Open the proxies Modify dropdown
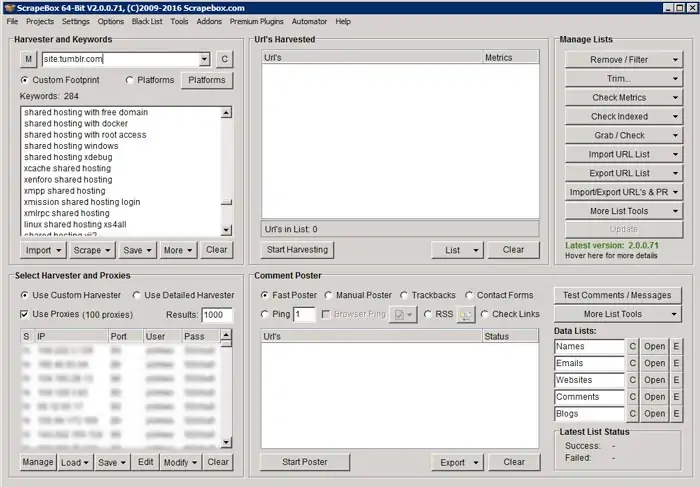The height and width of the screenshot is (487, 700). pos(180,462)
